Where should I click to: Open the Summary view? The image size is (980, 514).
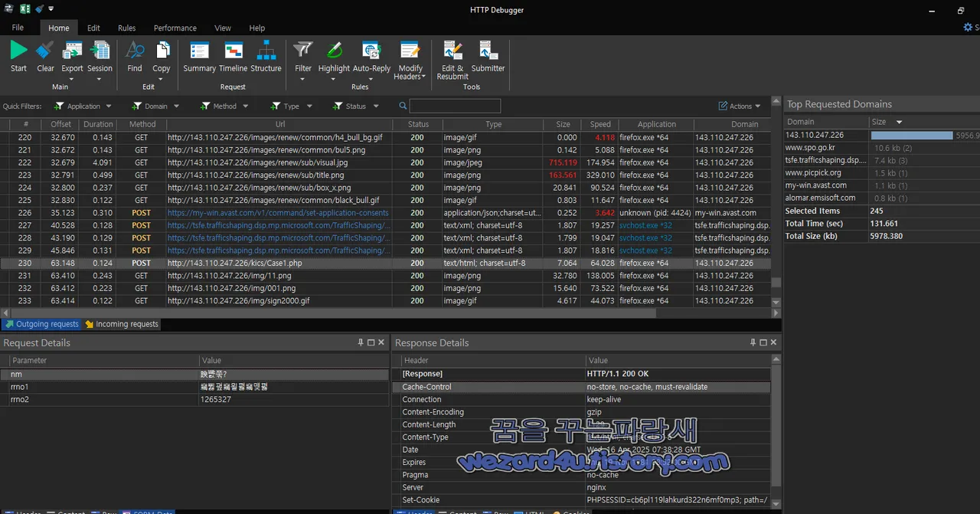(x=199, y=57)
